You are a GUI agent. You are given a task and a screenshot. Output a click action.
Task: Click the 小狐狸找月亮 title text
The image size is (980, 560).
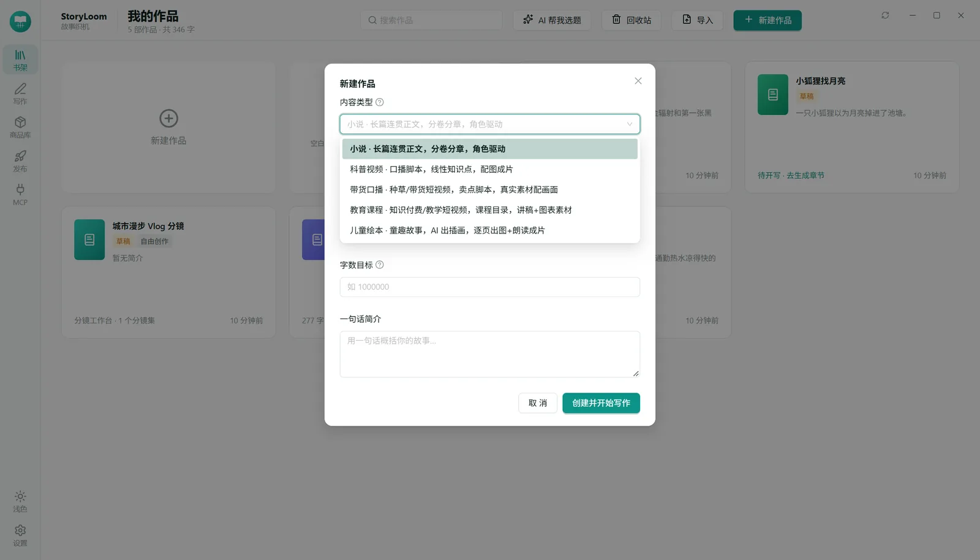coord(821,81)
